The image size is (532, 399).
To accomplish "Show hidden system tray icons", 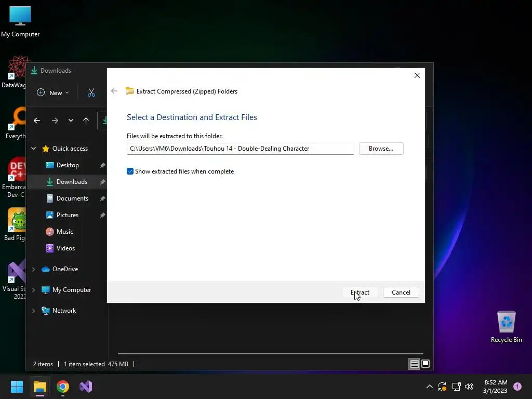I will (429, 387).
